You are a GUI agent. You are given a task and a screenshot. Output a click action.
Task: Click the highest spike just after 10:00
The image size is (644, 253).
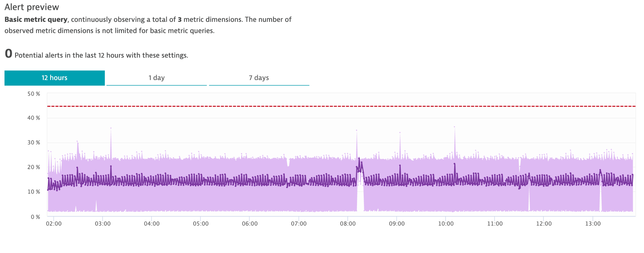(455, 128)
